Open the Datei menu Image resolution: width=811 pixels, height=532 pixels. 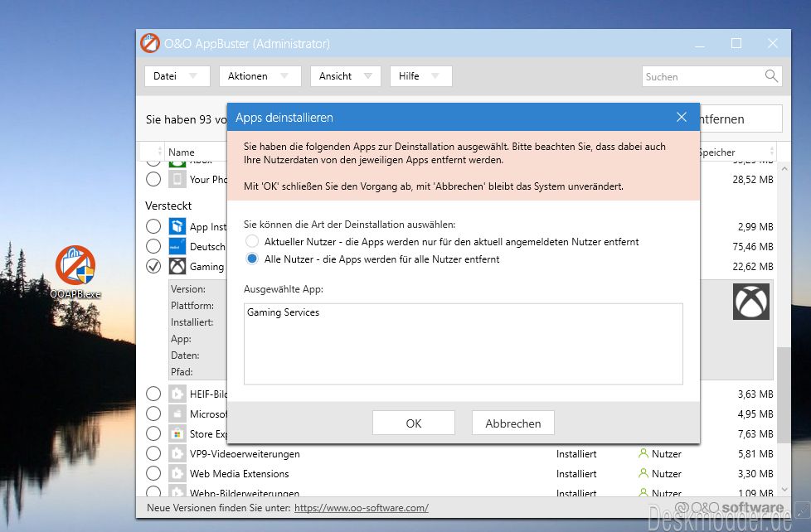tap(177, 76)
